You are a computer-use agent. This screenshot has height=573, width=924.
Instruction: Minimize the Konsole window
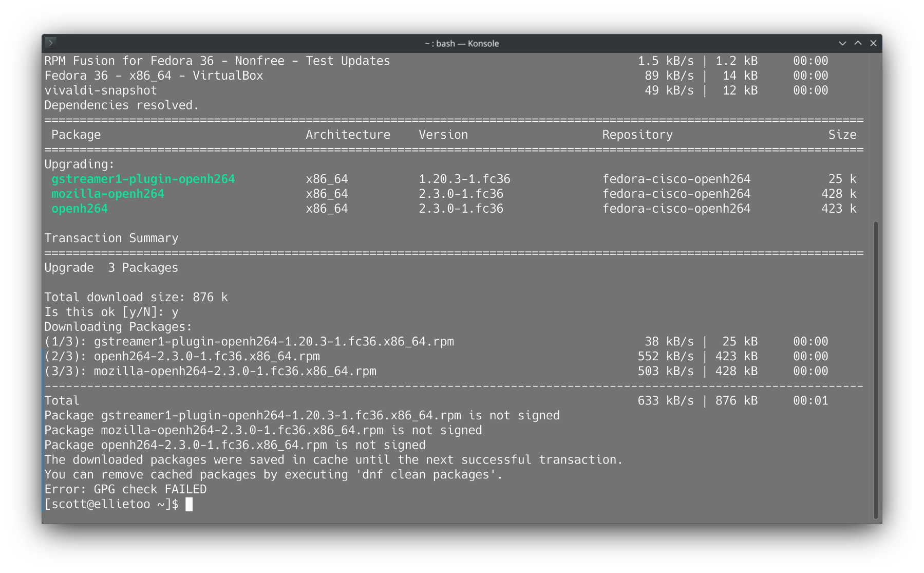(x=842, y=43)
